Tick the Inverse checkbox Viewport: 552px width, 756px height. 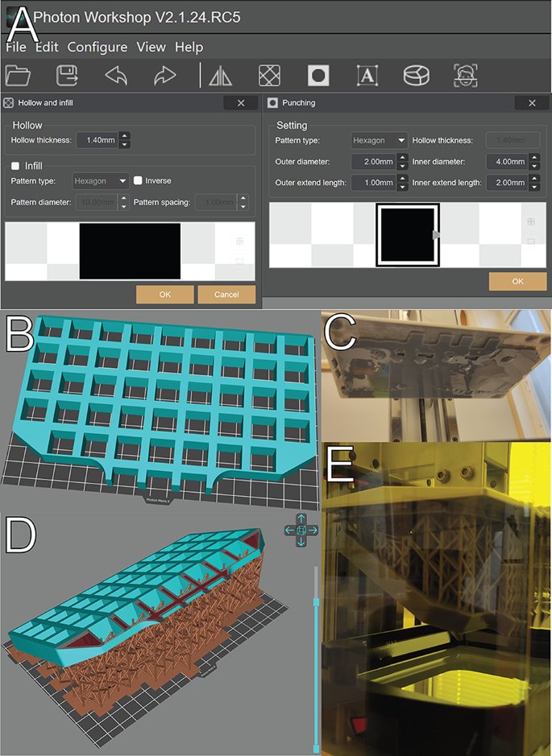[138, 180]
